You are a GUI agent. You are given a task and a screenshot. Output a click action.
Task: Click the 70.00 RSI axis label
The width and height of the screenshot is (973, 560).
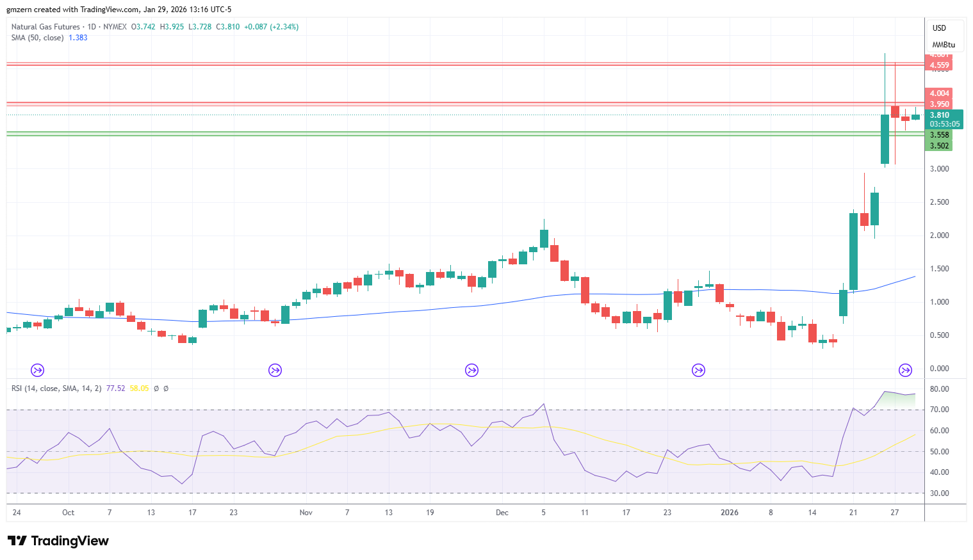(940, 410)
